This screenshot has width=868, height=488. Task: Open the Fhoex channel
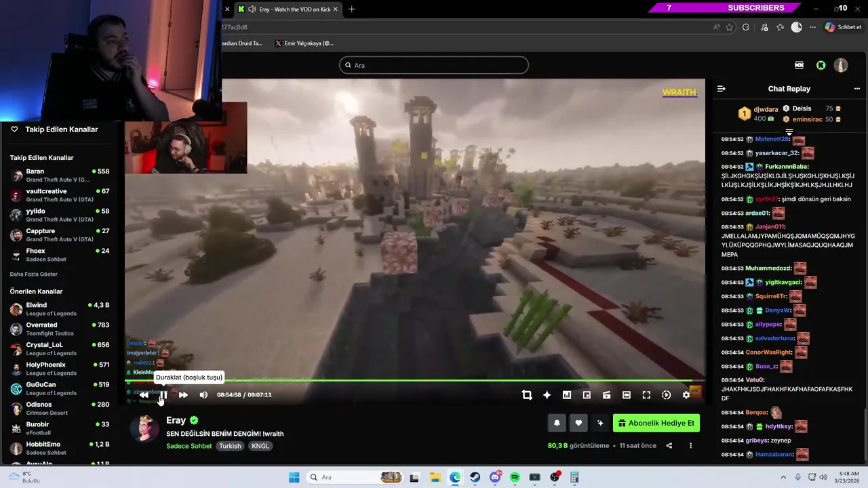[x=60, y=255]
